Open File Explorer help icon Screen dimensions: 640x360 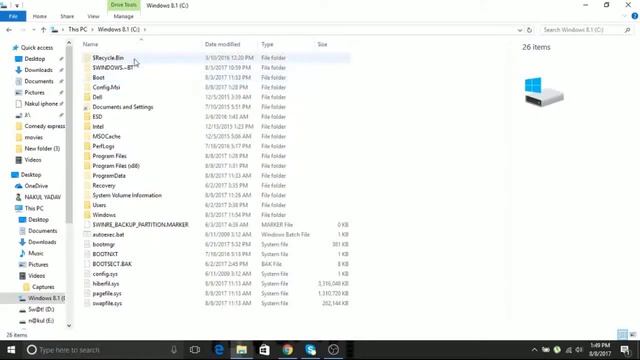click(x=635, y=16)
